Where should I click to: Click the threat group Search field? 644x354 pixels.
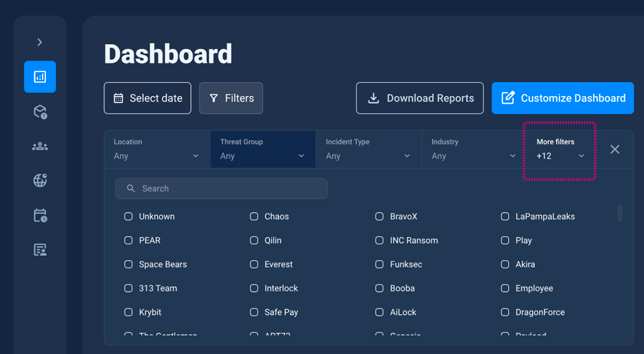221,189
